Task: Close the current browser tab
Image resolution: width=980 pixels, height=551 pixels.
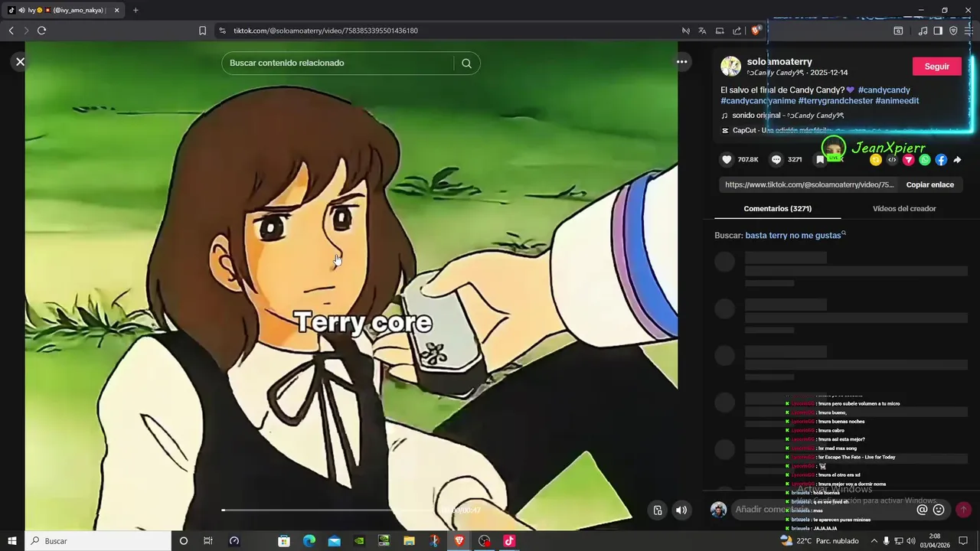Action: coord(117,10)
